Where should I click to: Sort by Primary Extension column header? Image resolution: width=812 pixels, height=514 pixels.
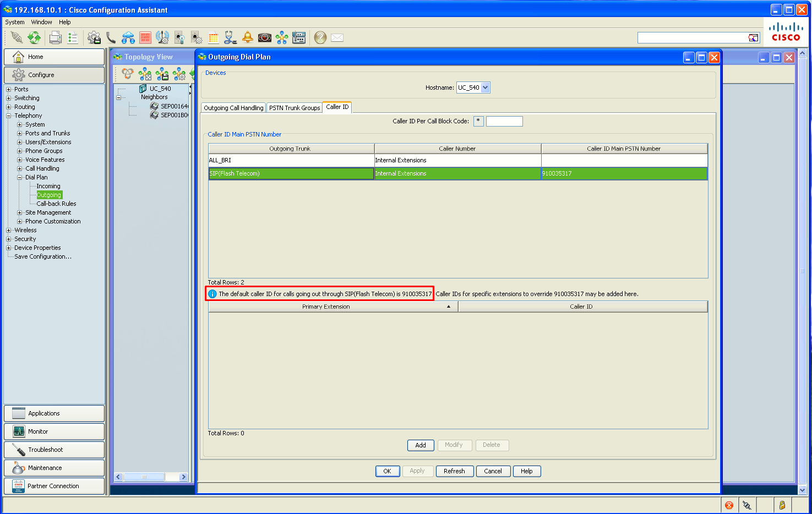pyautogui.click(x=333, y=307)
